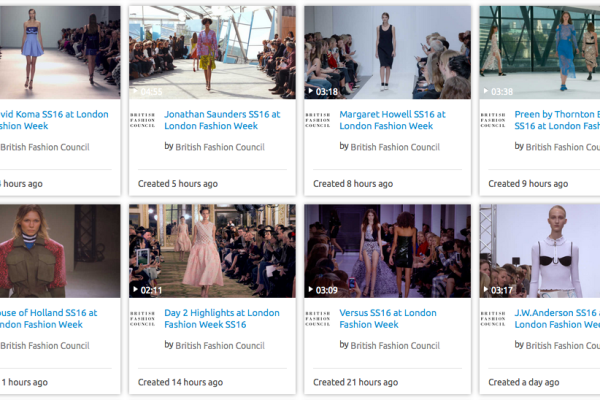This screenshot has height=400, width=600.
Task: Click play icon on Margaret Howell video
Action: (x=310, y=91)
